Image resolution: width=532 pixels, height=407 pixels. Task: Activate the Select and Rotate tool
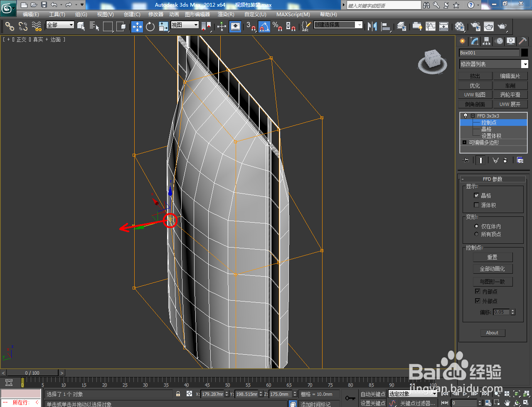pyautogui.click(x=150, y=27)
